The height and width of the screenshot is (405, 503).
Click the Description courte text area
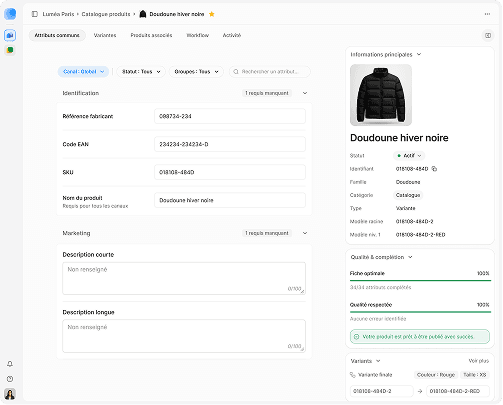pos(184,278)
